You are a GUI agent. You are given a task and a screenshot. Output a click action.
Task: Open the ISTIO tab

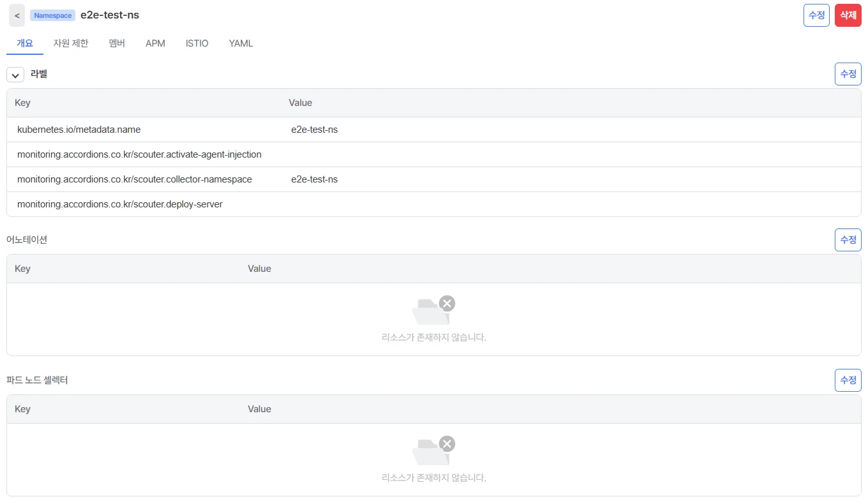click(197, 43)
